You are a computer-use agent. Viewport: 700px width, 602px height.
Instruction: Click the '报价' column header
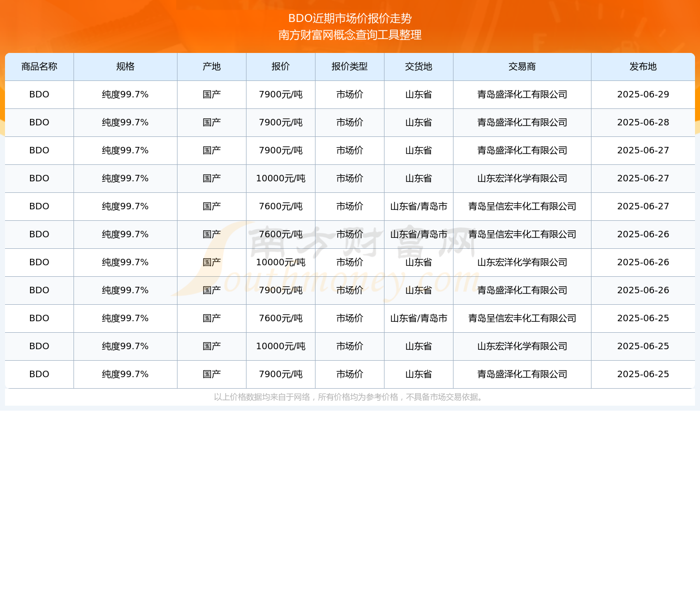(x=281, y=66)
